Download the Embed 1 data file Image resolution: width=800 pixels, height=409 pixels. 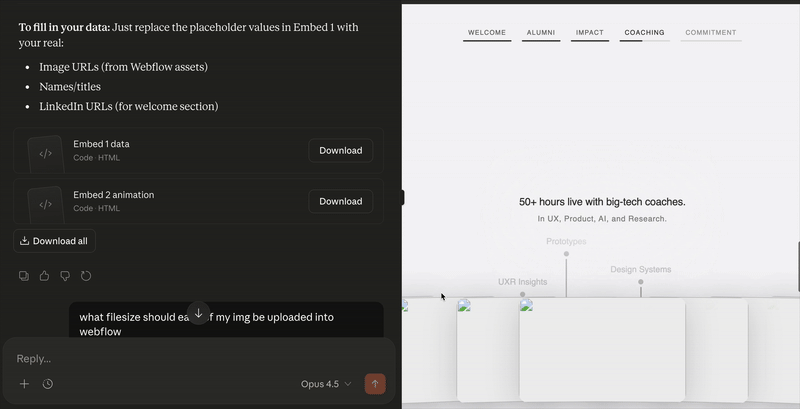341,150
